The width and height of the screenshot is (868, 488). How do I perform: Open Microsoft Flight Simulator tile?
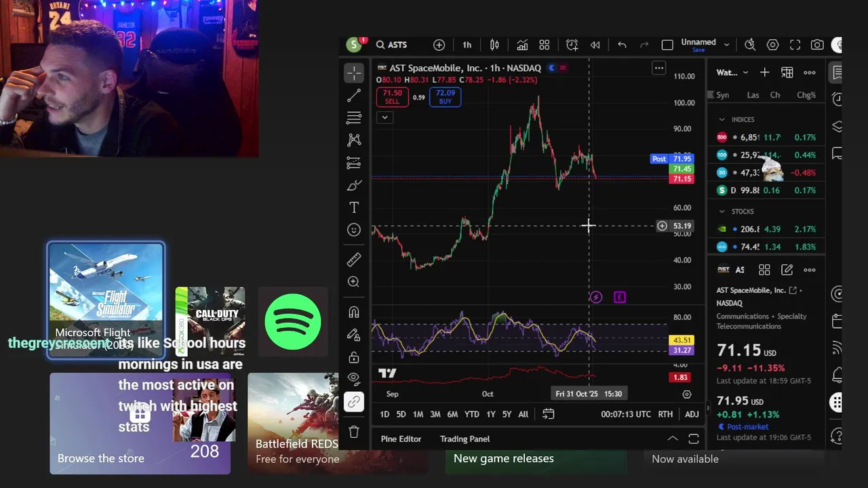tap(106, 300)
